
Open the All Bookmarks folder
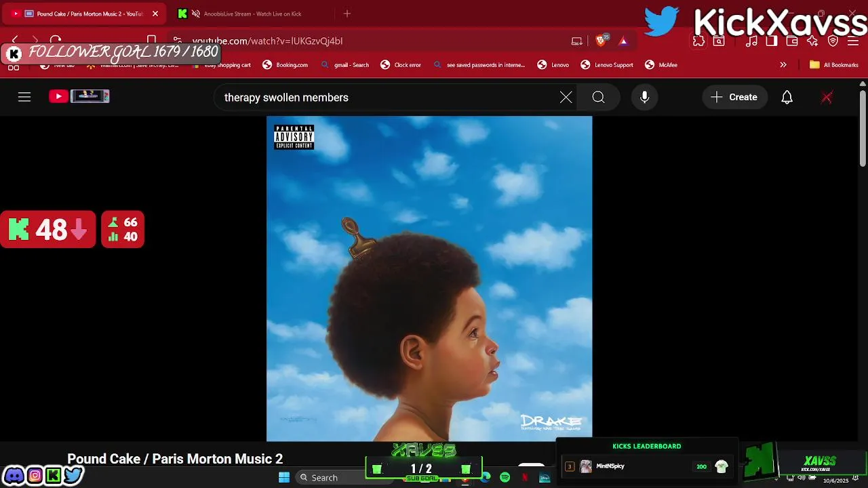click(x=834, y=65)
